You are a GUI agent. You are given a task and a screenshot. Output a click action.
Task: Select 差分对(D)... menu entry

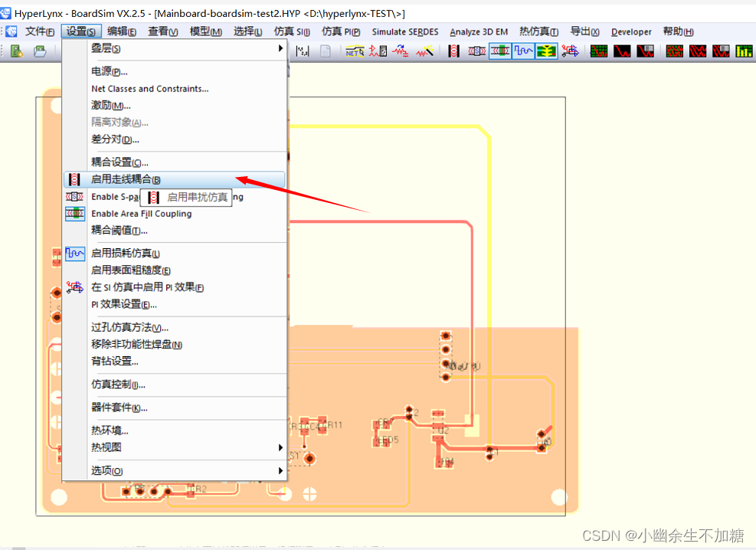pos(175,139)
